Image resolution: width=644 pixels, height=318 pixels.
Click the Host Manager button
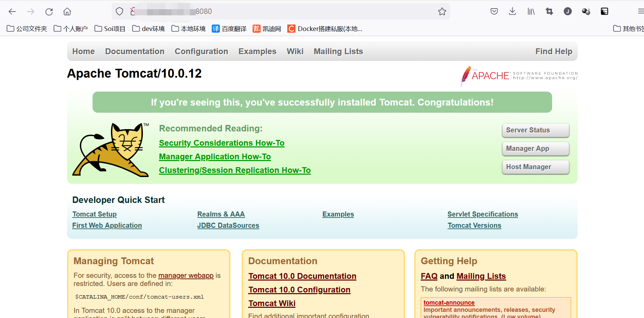click(535, 167)
